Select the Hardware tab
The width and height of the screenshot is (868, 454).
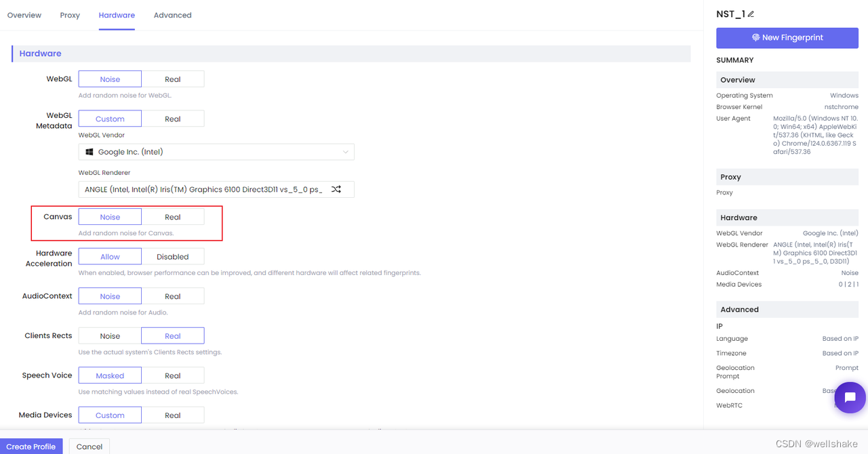(x=117, y=15)
